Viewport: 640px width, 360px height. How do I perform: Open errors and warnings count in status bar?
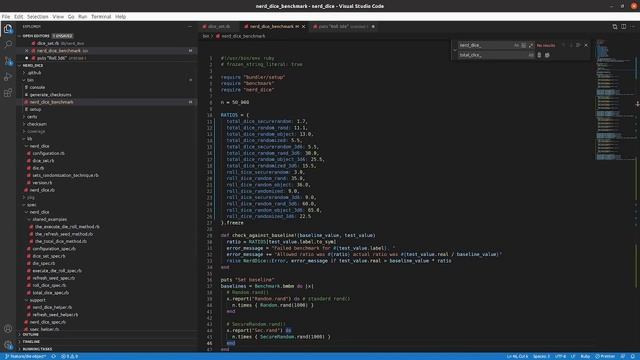click(69, 356)
